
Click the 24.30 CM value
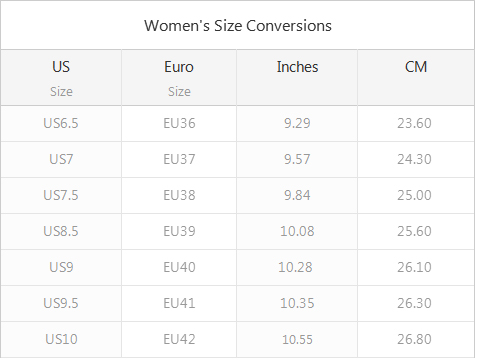(x=414, y=159)
